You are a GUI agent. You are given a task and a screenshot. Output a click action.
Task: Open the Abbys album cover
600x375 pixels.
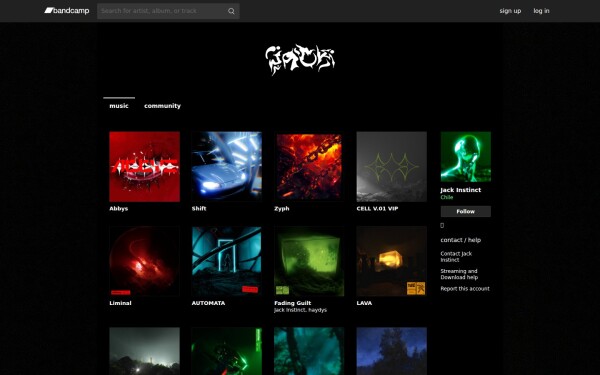(144, 166)
